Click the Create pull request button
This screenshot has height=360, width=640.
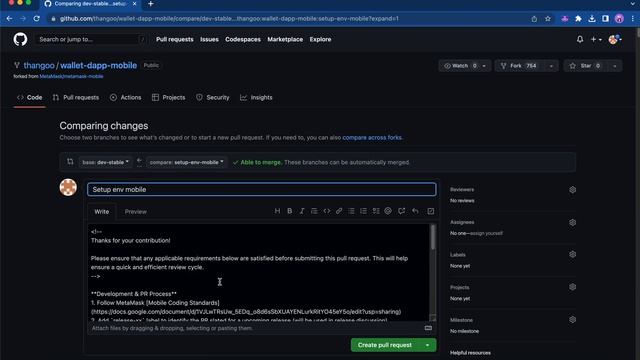[385, 345]
